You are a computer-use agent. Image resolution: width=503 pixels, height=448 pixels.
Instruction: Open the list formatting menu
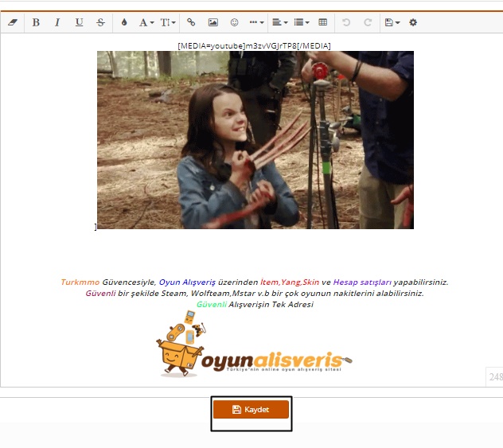click(302, 23)
